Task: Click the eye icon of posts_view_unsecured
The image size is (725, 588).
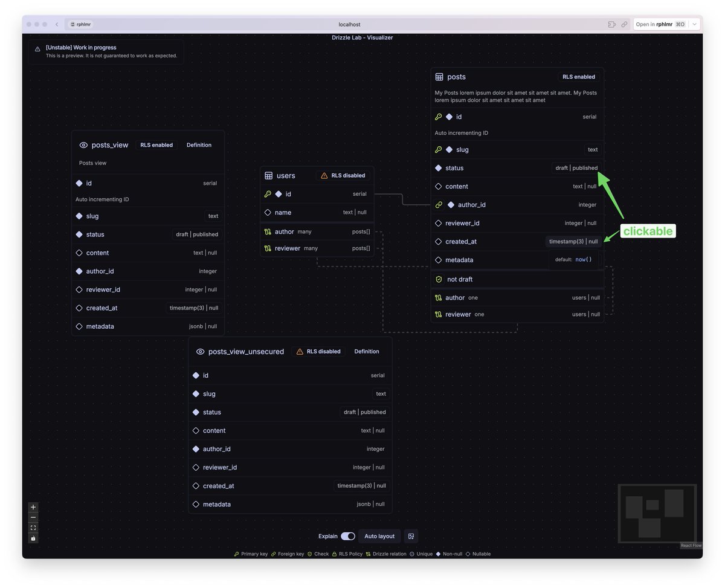Action: pos(201,352)
